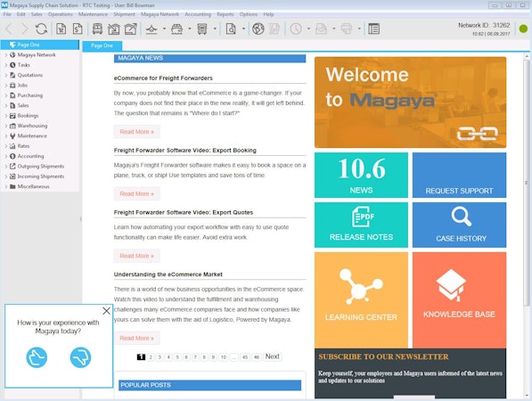This screenshot has width=532, height=401.
Task: Expand the Outgoing Shipments tree node
Action: coord(6,167)
